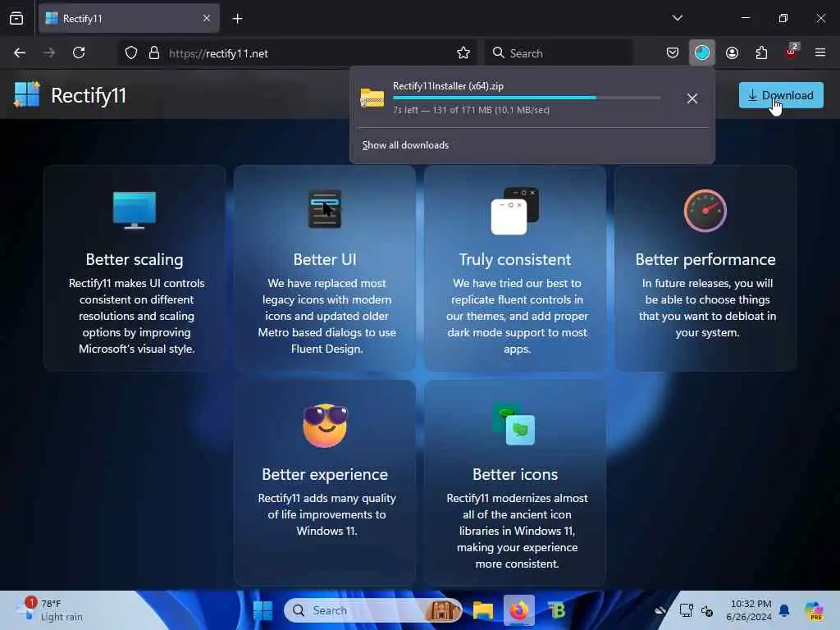Click Show all downloads link
Screen dimensions: 840x630
click(405, 145)
